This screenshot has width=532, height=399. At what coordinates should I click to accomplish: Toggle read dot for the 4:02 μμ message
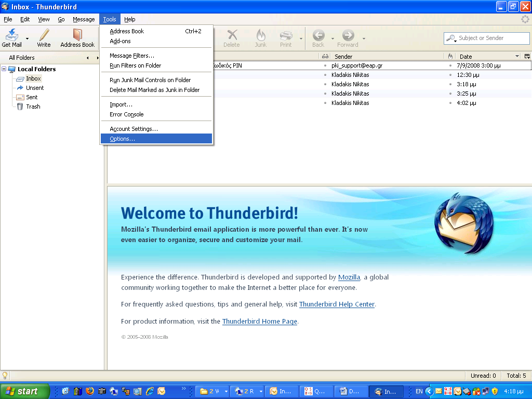point(325,103)
